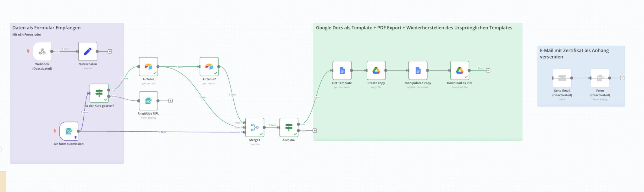The image size is (644, 192).
Task: Add node on 'Alles da?' false output
Action: coord(315,131)
